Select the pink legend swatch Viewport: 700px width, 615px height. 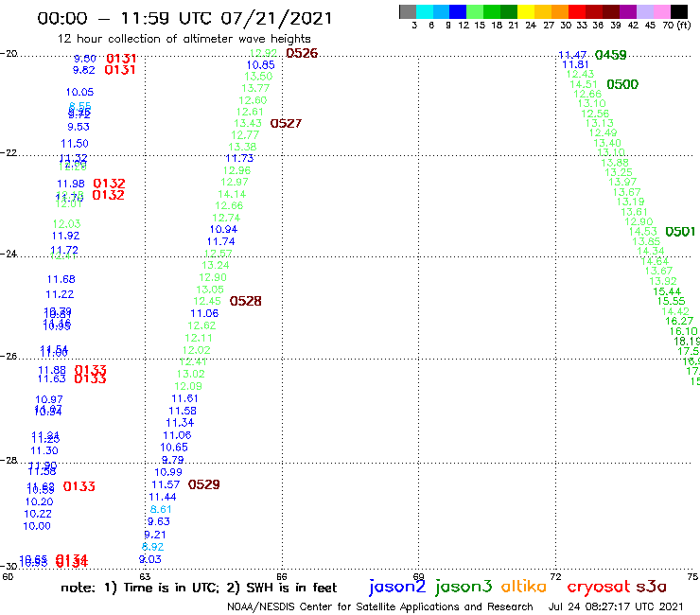pyautogui.click(x=661, y=11)
